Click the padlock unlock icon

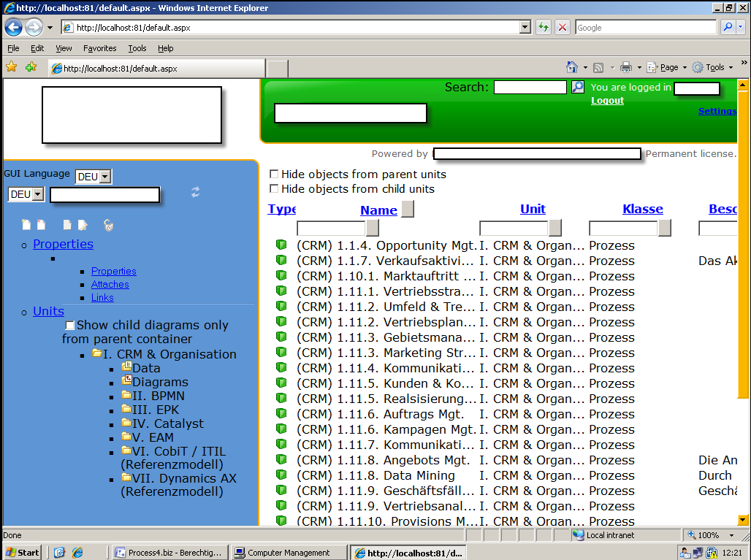point(109,225)
